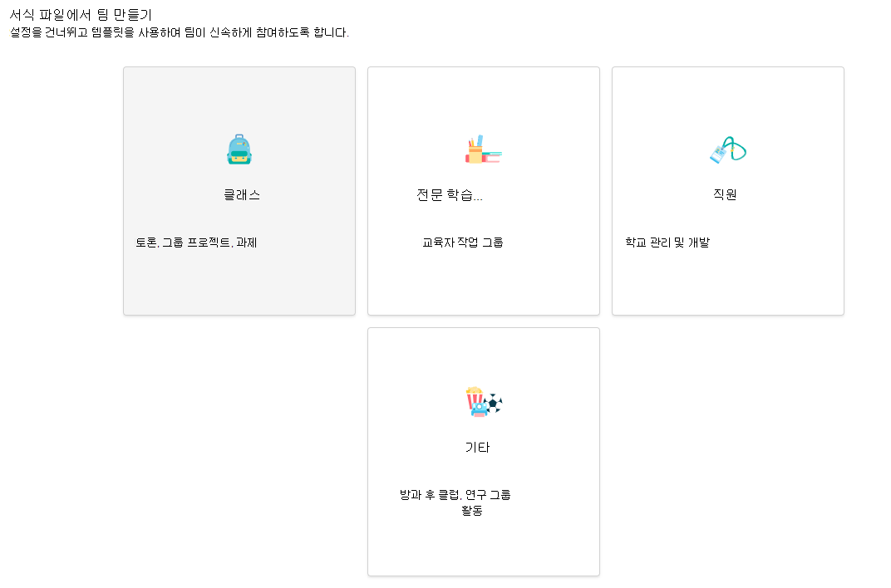The width and height of the screenshot is (891, 588).
Task: Click the '교육자 작업 그룹' description
Action: [x=463, y=243]
